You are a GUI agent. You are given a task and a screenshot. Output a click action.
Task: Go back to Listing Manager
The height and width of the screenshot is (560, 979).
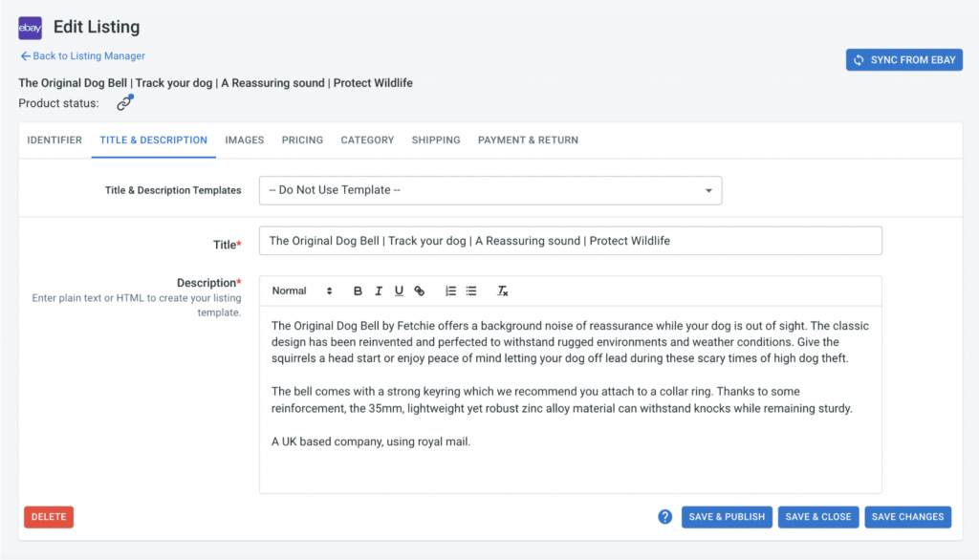82,56
